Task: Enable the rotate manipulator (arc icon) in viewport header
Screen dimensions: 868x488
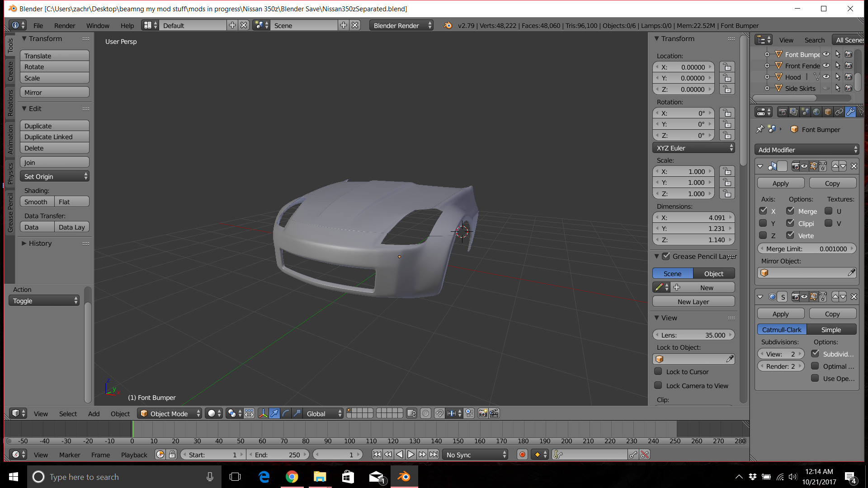Action: [x=286, y=413]
